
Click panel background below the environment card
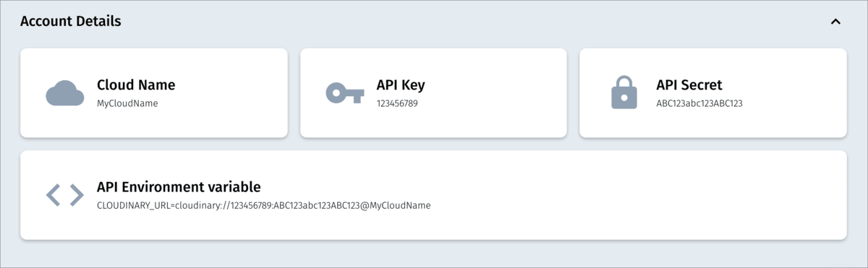[x=434, y=253]
